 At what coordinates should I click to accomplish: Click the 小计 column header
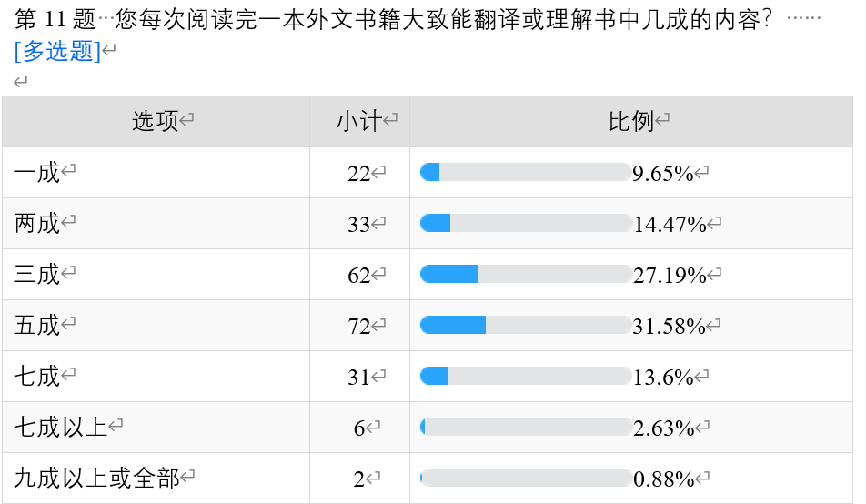coord(358,122)
